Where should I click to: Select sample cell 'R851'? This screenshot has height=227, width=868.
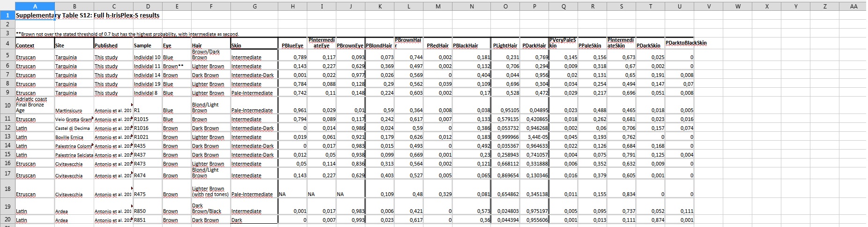click(x=147, y=219)
